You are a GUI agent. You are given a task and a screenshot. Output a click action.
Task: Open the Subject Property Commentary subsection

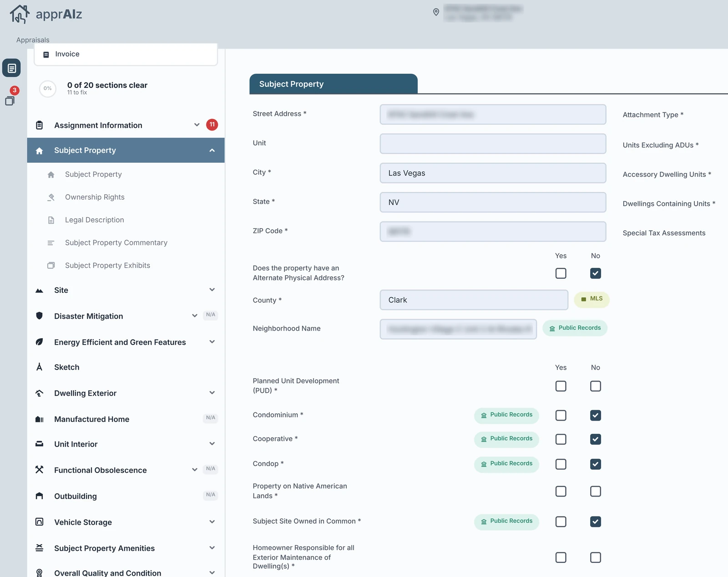tap(116, 243)
